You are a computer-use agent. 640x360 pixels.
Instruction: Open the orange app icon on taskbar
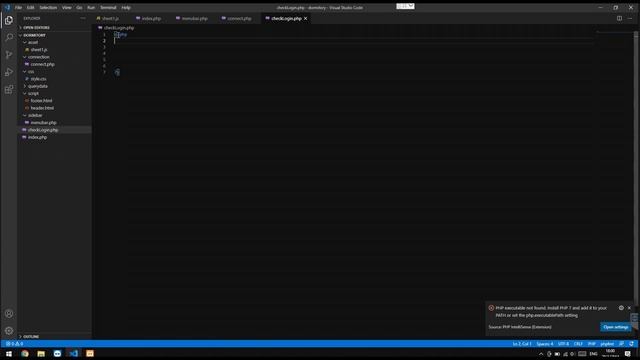pos(90,353)
